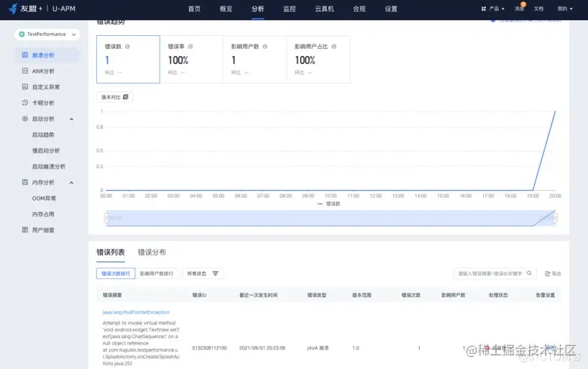
Task: Click the timestamp 2021/09/01 20:23:58
Action: click(262, 348)
